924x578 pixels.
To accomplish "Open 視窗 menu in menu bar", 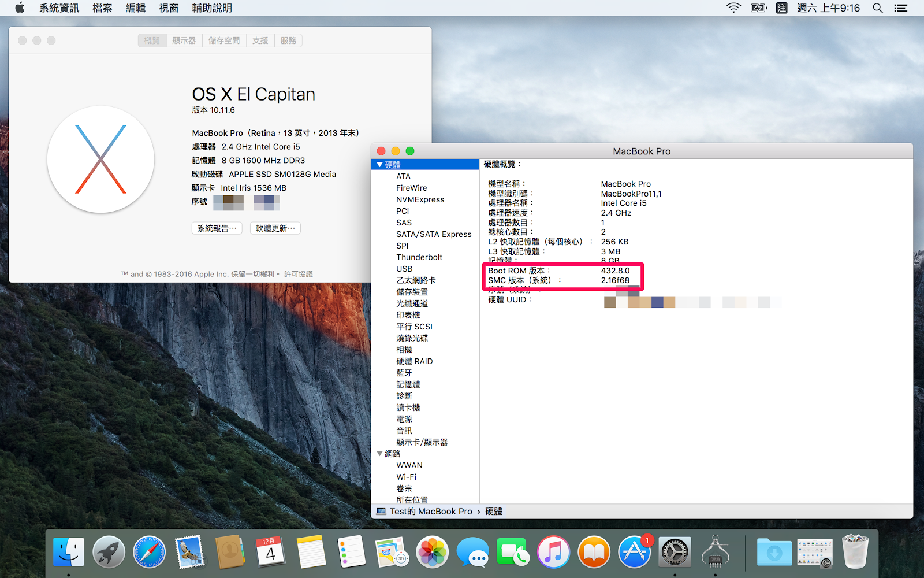I will [169, 8].
